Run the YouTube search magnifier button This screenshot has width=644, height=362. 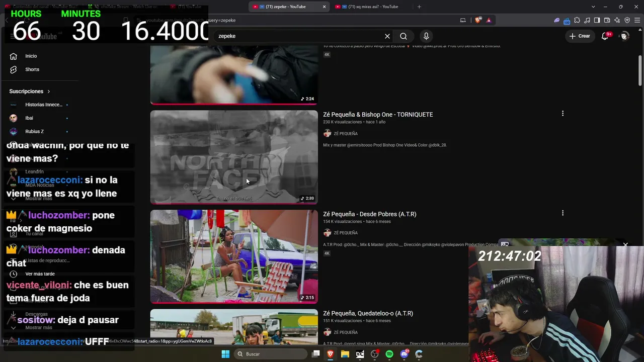click(404, 36)
